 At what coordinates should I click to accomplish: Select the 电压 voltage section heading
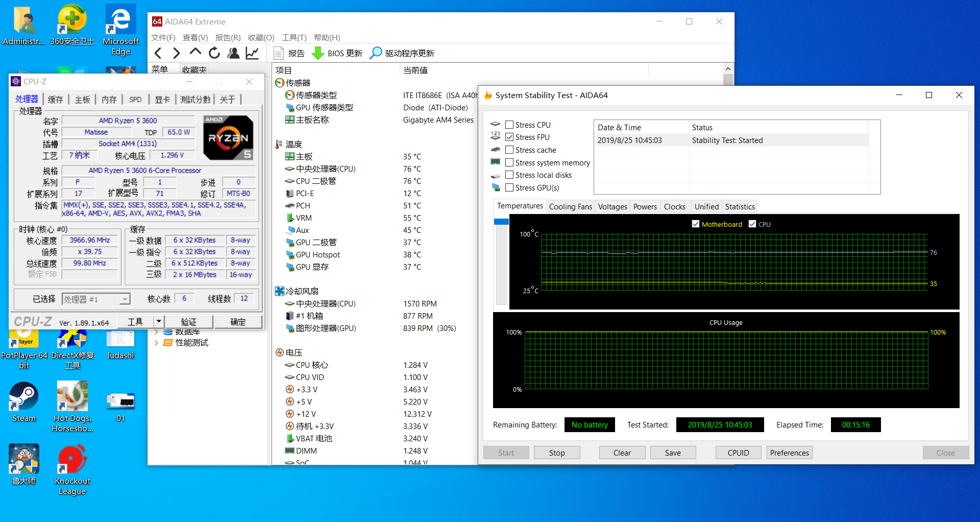point(289,352)
